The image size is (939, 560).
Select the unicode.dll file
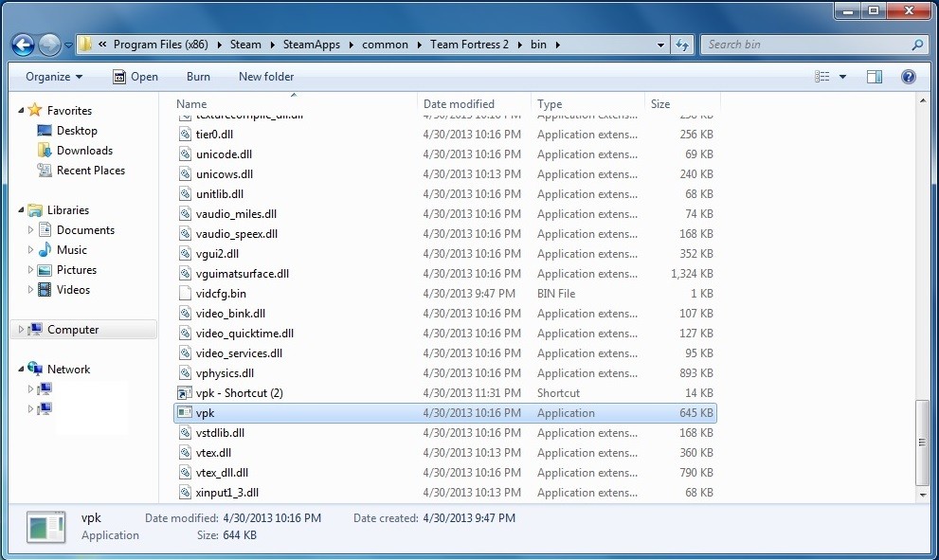tap(224, 154)
